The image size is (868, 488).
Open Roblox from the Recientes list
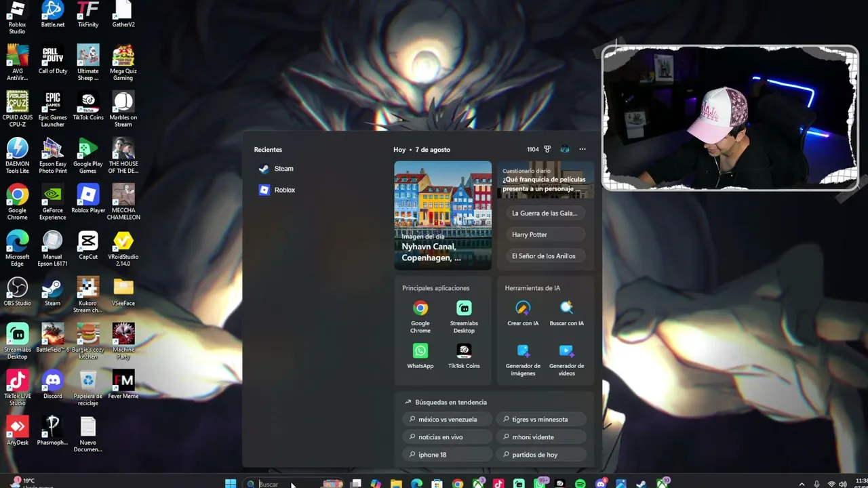(x=277, y=190)
